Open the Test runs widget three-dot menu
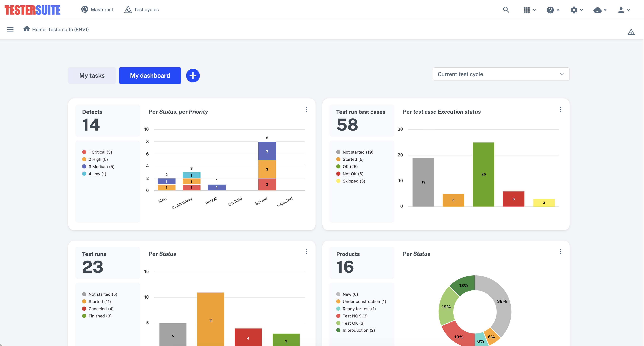The image size is (644, 346). pos(306,252)
